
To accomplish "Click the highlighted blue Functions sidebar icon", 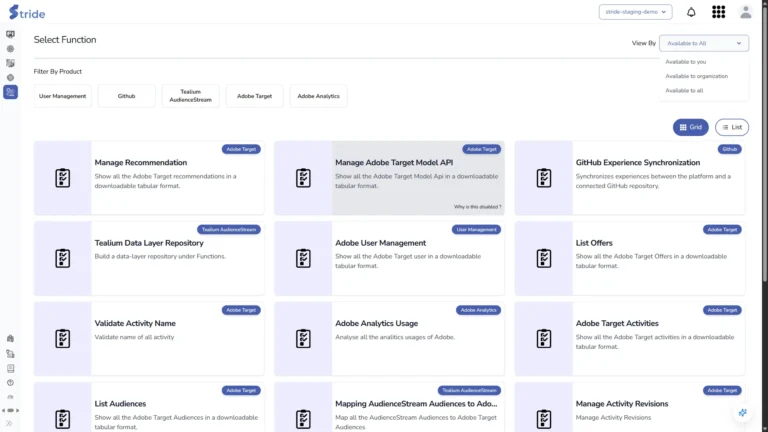I will tap(10, 92).
